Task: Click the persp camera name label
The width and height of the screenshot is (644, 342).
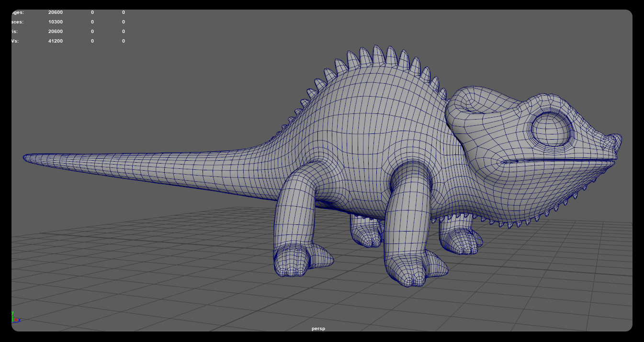Action: [318, 329]
